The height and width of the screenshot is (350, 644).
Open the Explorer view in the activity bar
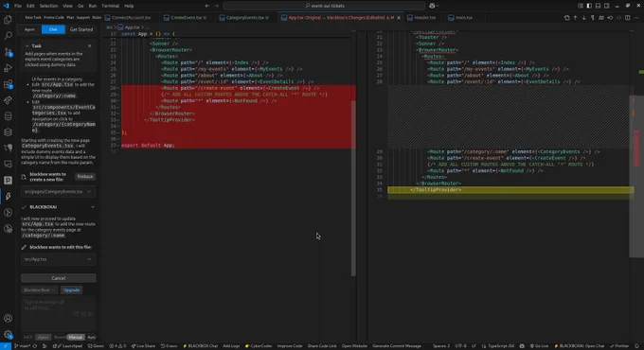[8, 20]
